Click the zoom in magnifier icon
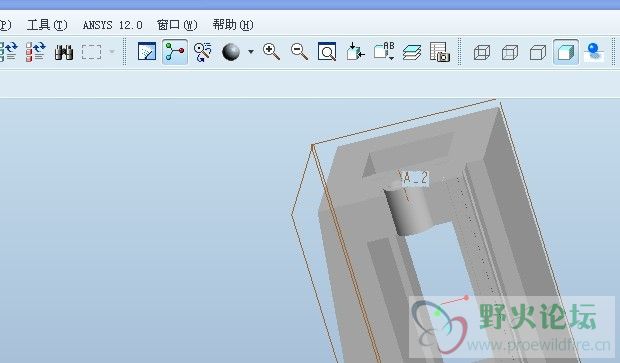Image resolution: width=620 pixels, height=363 pixels. pyautogui.click(x=271, y=52)
